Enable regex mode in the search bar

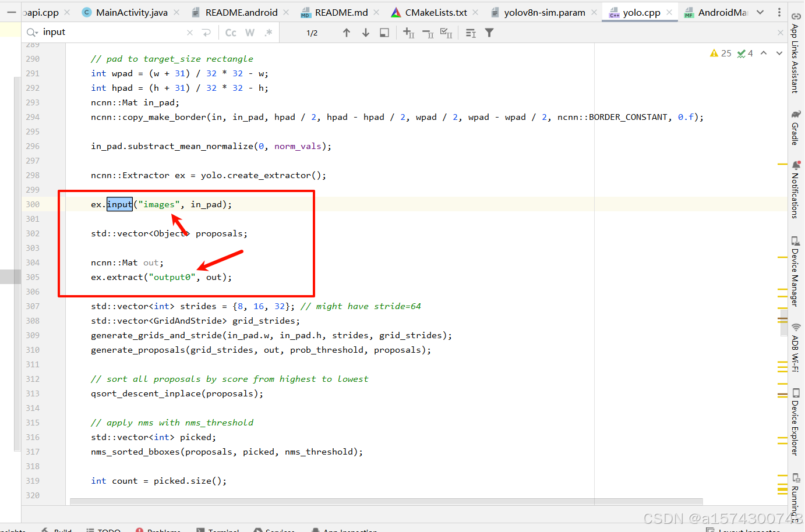(x=269, y=33)
